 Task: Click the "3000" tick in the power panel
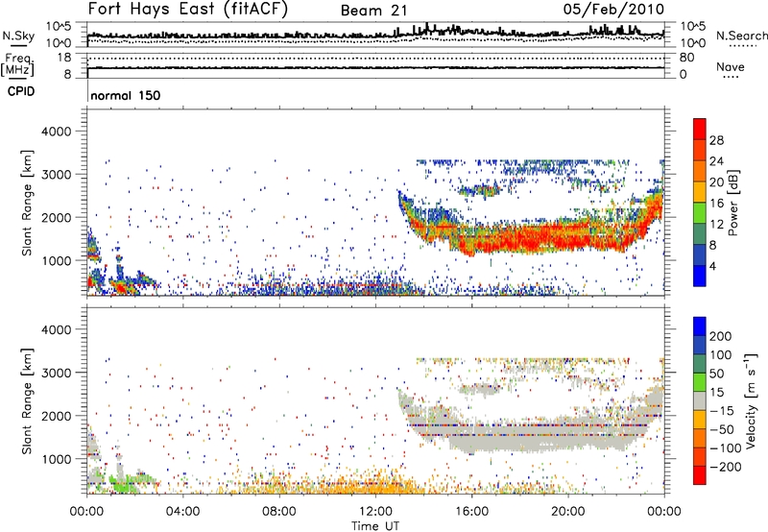point(56,175)
